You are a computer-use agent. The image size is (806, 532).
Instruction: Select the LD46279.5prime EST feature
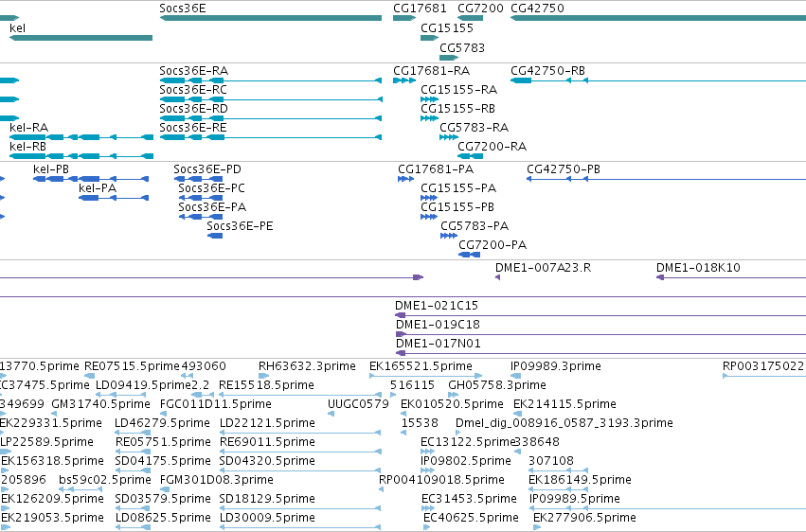pyautogui.click(x=133, y=433)
